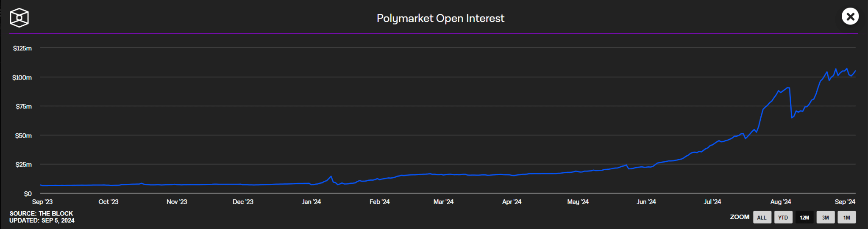Switch zoom to 3M
Image resolution: width=868 pixels, height=229 pixels.
click(x=825, y=217)
